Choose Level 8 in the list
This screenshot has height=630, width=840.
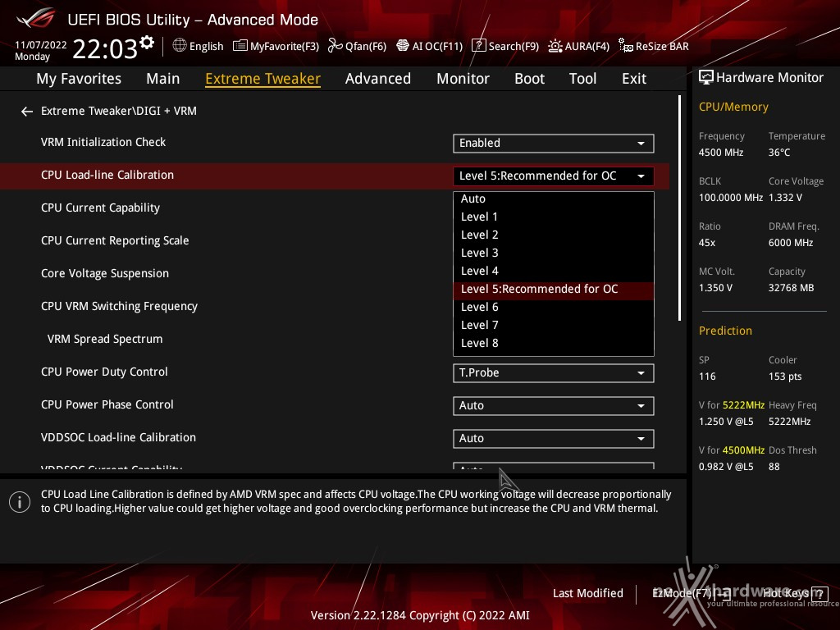click(x=554, y=344)
